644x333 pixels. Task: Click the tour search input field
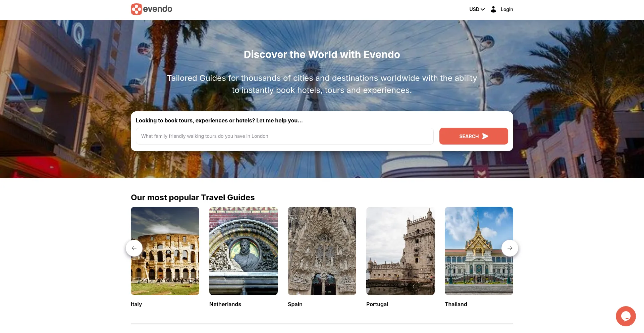tap(284, 136)
